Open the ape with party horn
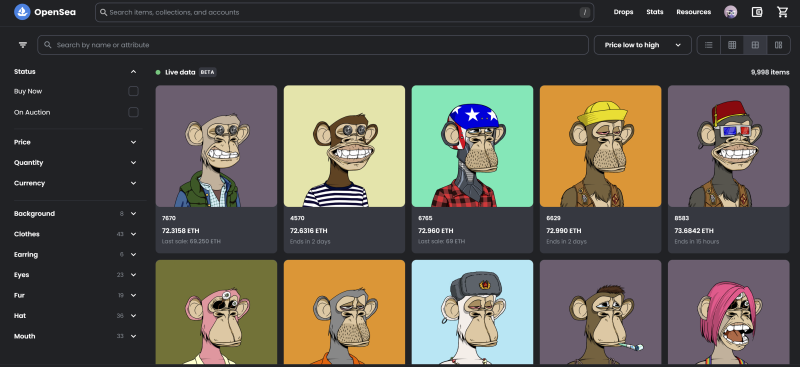This screenshot has width=800, height=367. click(x=601, y=312)
